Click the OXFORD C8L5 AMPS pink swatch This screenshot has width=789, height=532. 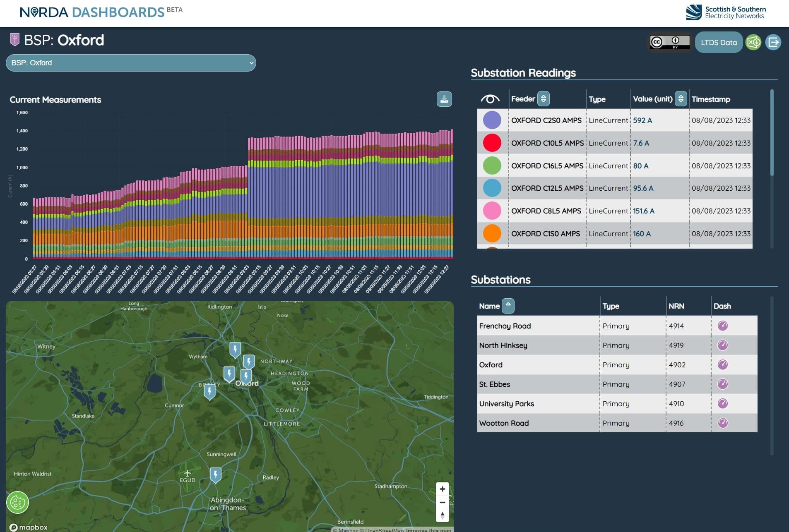click(x=492, y=211)
